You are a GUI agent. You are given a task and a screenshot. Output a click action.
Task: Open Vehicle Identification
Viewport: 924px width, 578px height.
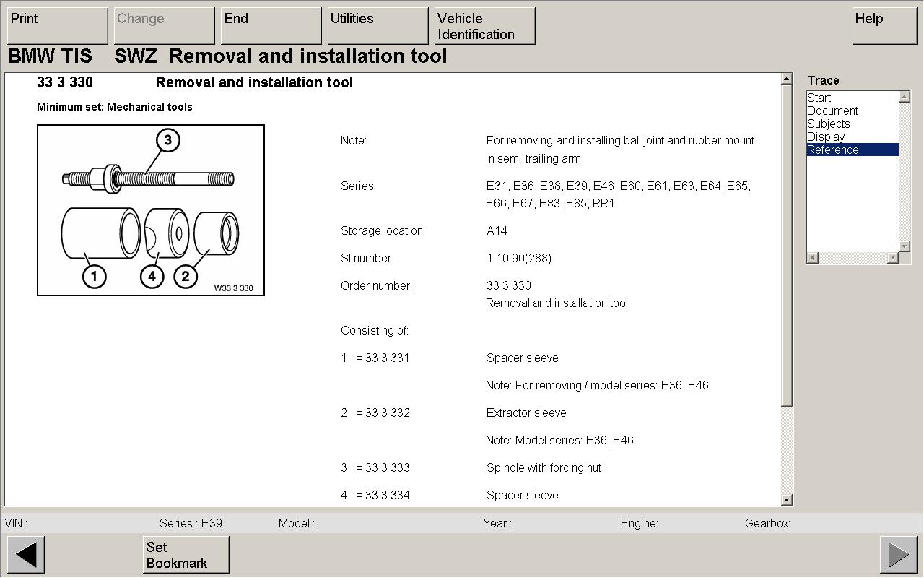point(485,26)
